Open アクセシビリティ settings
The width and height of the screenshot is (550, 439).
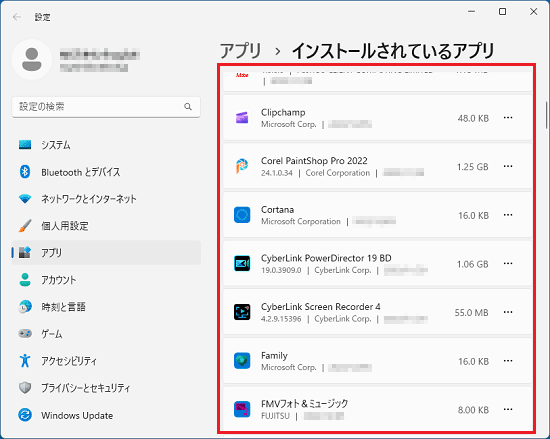(106, 361)
